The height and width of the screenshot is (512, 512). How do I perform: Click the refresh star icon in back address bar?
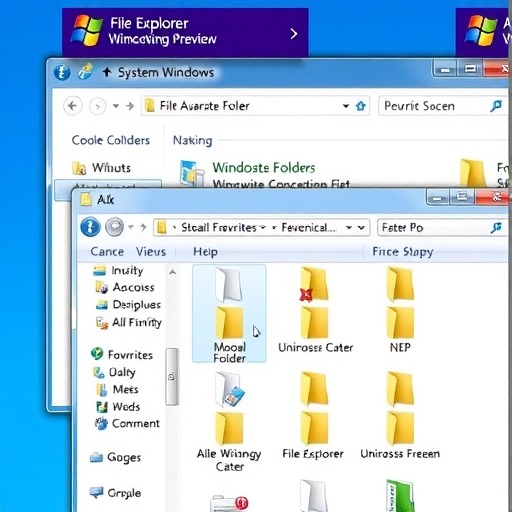click(360, 106)
